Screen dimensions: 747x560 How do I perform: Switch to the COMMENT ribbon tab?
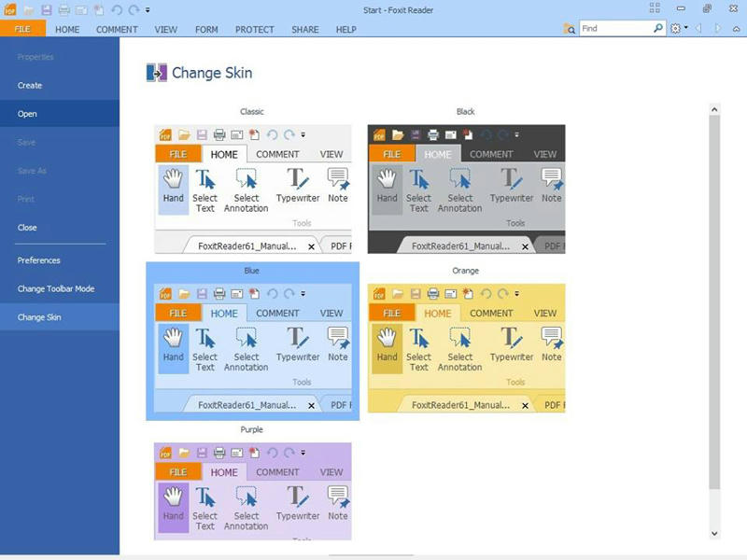pyautogui.click(x=117, y=30)
